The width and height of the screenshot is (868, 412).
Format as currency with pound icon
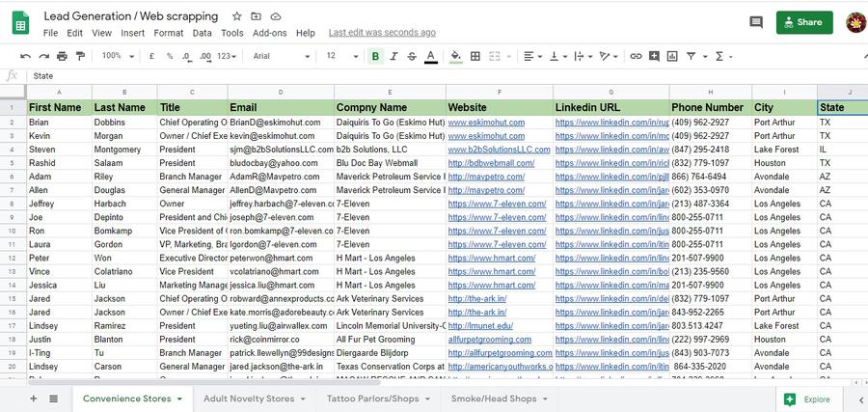tap(151, 56)
